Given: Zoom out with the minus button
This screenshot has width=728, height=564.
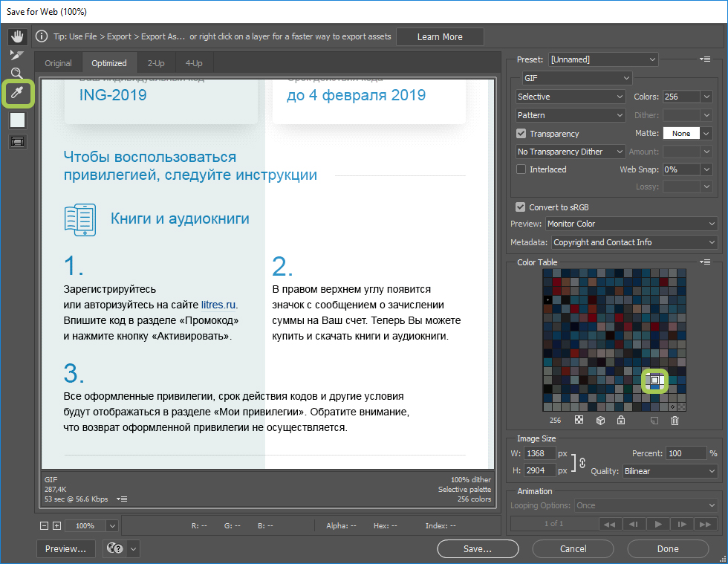Looking at the screenshot, I should (x=44, y=526).
